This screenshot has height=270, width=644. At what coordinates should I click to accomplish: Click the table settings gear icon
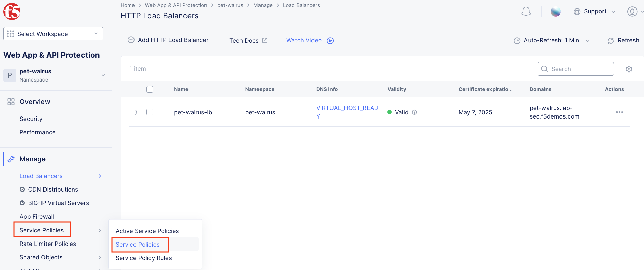629,69
